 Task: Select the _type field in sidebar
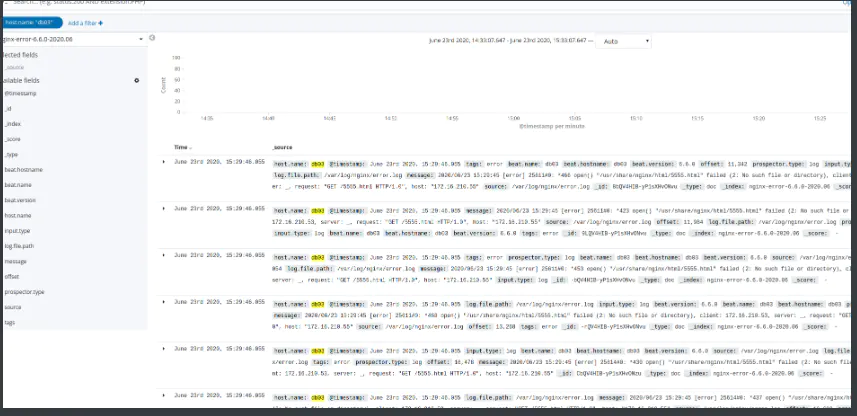11,155
